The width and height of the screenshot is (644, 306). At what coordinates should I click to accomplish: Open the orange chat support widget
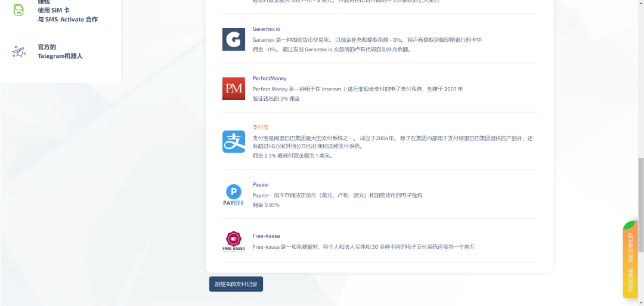630,259
